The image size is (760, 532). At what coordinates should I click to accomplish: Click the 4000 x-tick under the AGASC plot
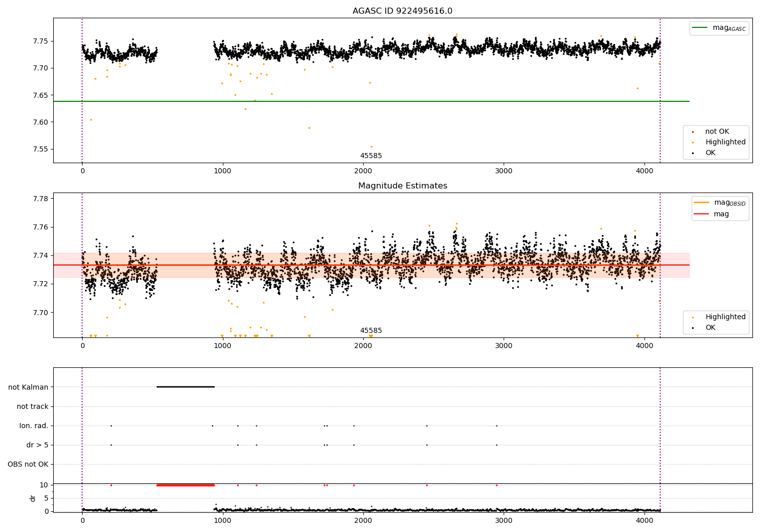click(x=644, y=172)
